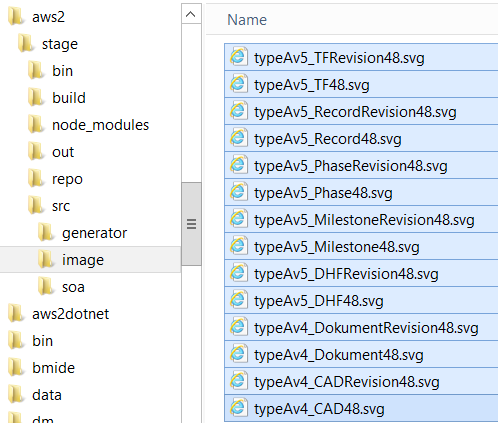Image resolution: width=498 pixels, height=423 pixels.
Task: Select the typeAv5_TF48.svg file name
Action: tap(312, 85)
